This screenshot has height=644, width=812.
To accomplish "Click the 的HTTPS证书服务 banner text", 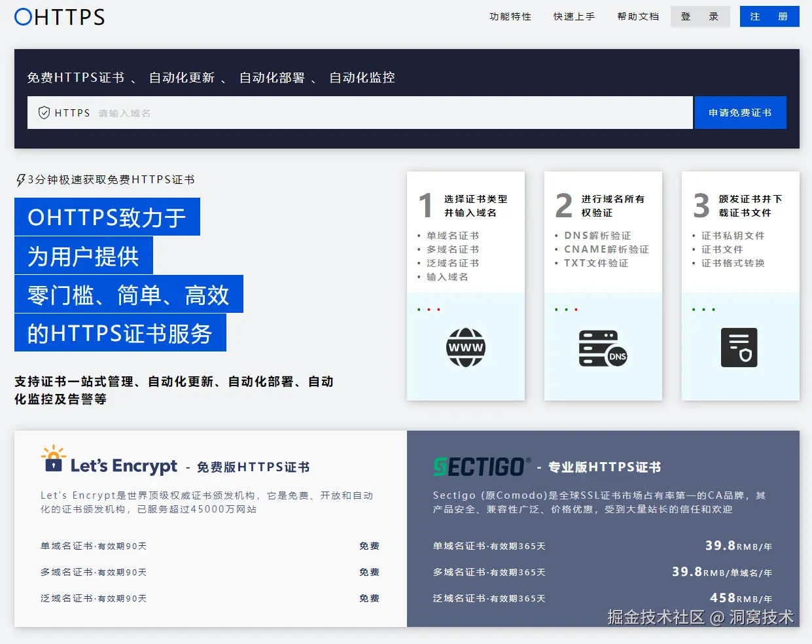I will point(120,333).
